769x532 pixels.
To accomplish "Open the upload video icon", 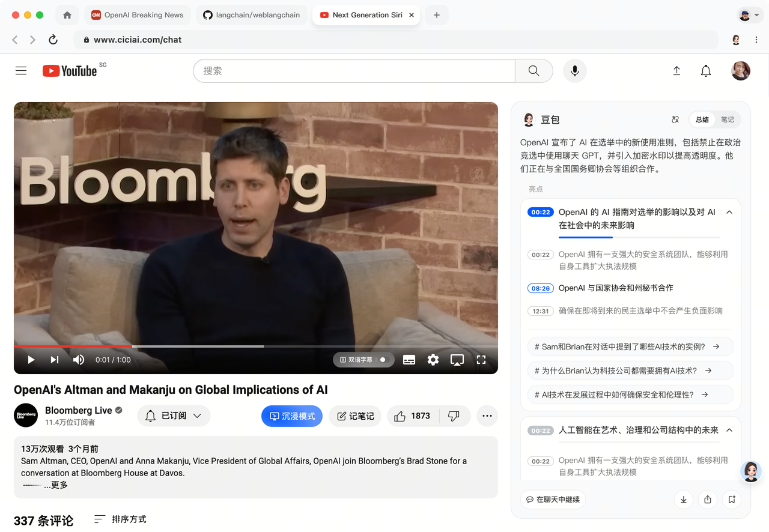I will (676, 71).
